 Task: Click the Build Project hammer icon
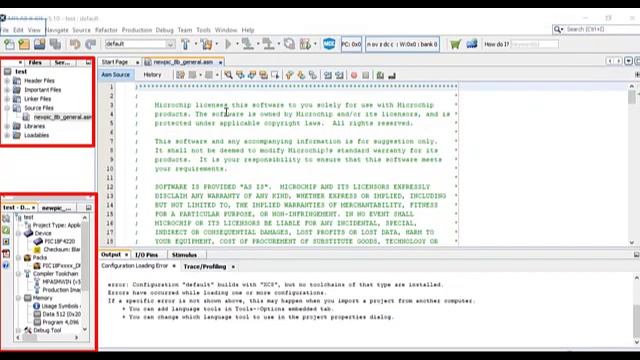[185, 44]
